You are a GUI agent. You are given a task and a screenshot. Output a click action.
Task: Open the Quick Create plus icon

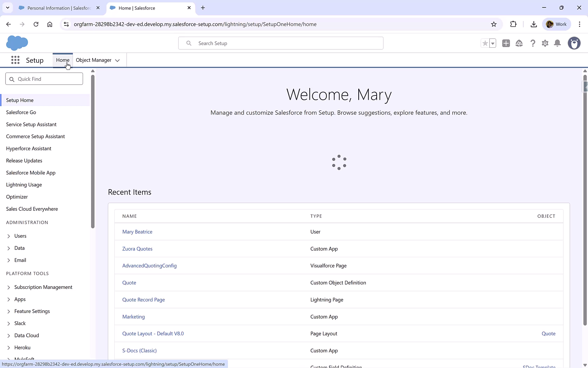506,43
